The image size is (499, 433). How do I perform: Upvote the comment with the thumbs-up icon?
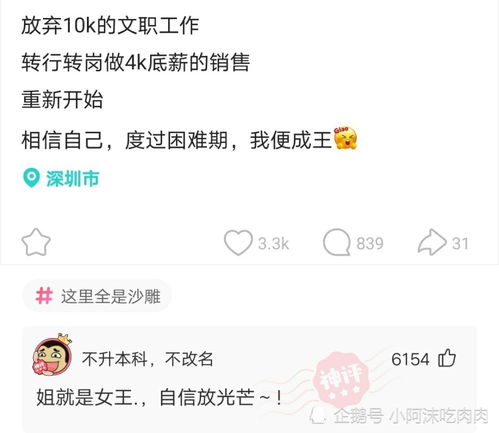(x=447, y=358)
